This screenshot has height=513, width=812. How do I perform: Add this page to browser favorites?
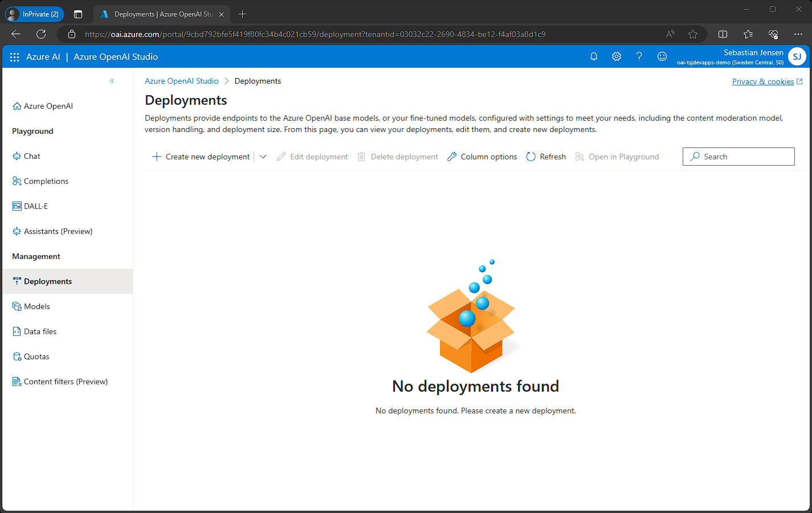pyautogui.click(x=693, y=34)
